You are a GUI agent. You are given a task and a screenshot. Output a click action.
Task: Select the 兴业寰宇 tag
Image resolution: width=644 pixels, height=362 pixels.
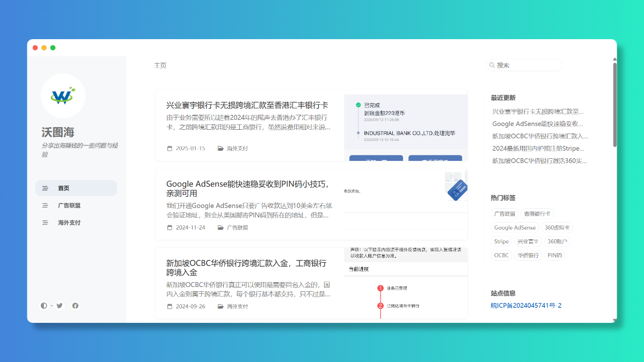[x=528, y=241]
